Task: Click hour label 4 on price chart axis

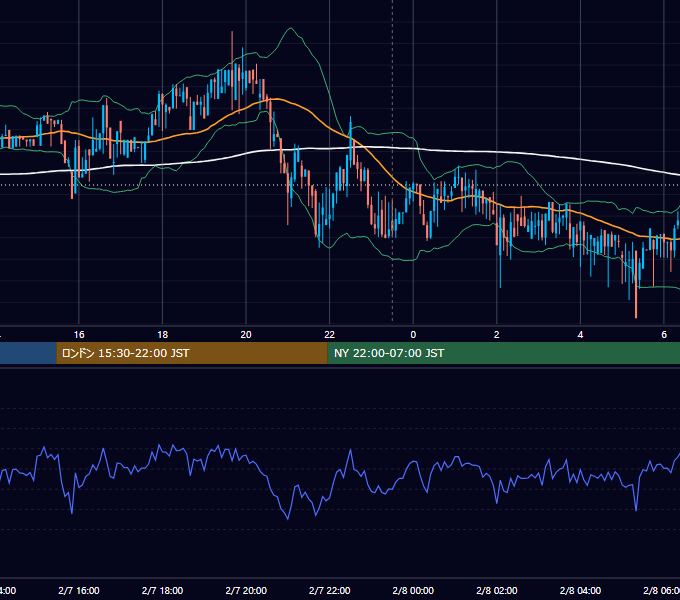Action: pyautogui.click(x=580, y=335)
